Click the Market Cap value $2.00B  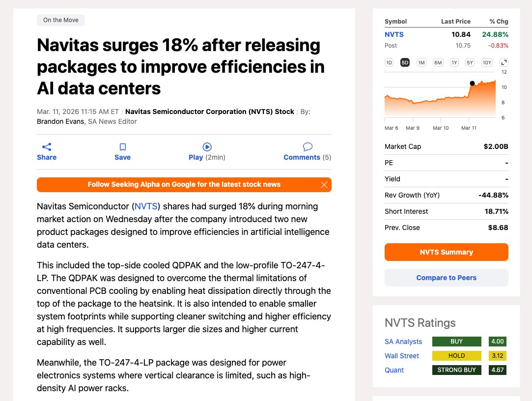tap(496, 146)
